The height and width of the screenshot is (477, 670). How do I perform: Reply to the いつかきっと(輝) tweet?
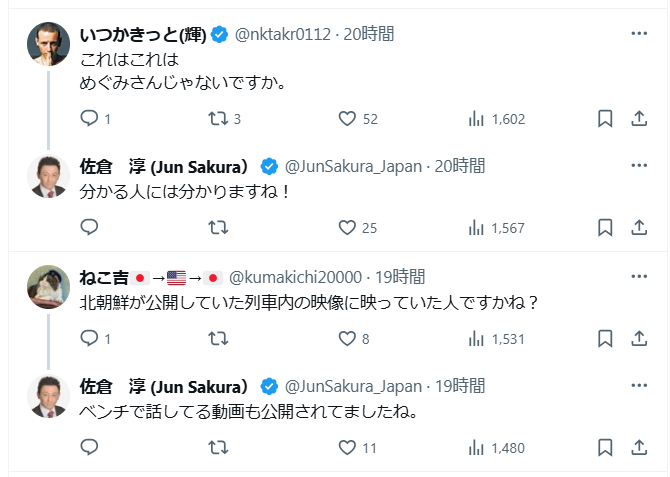coord(89,118)
